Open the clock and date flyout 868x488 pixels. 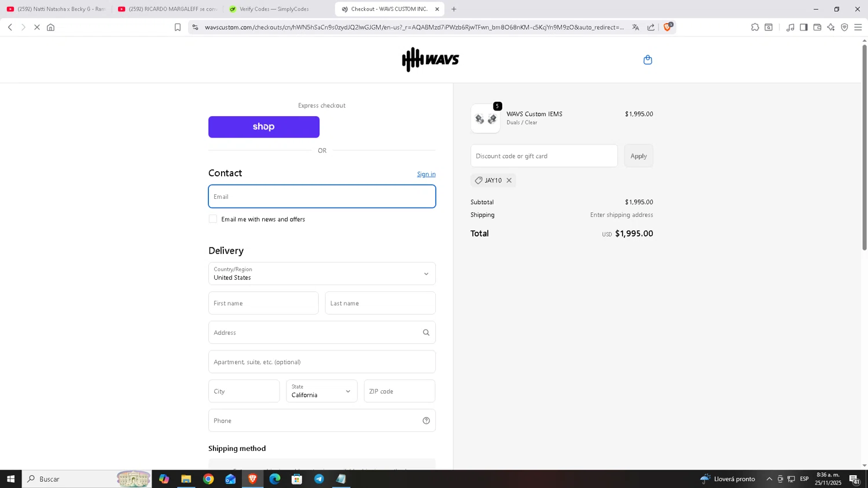point(827,479)
